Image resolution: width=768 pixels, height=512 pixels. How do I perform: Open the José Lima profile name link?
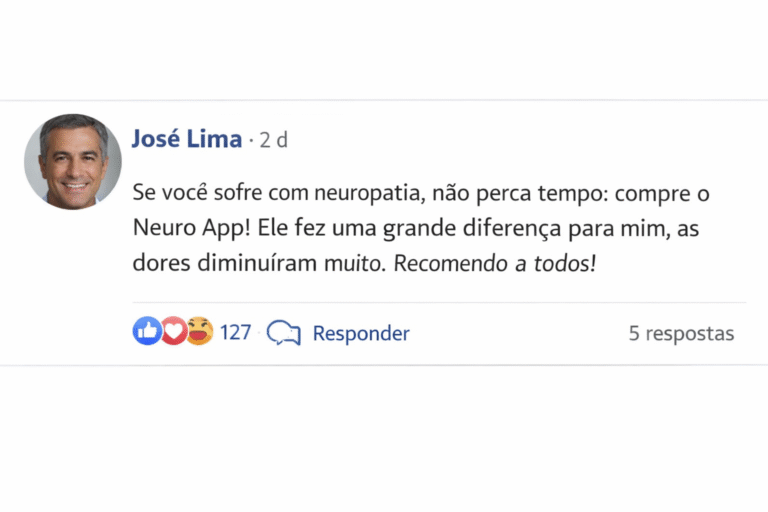click(x=187, y=139)
